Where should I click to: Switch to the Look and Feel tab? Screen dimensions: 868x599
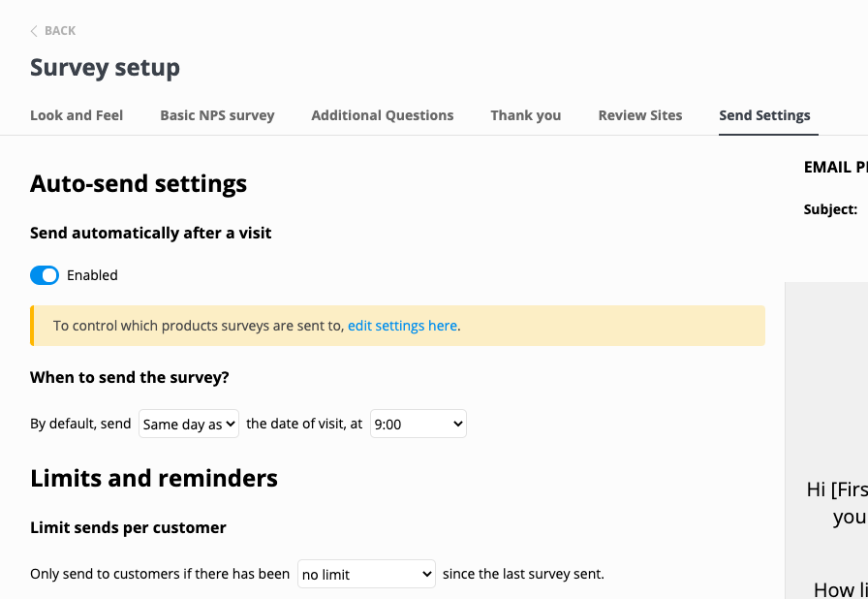coord(77,115)
